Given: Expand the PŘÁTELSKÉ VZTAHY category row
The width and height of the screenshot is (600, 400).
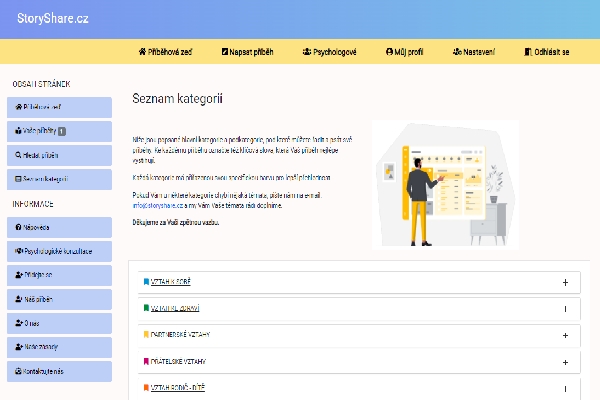Looking at the screenshot, I should click(x=565, y=361).
